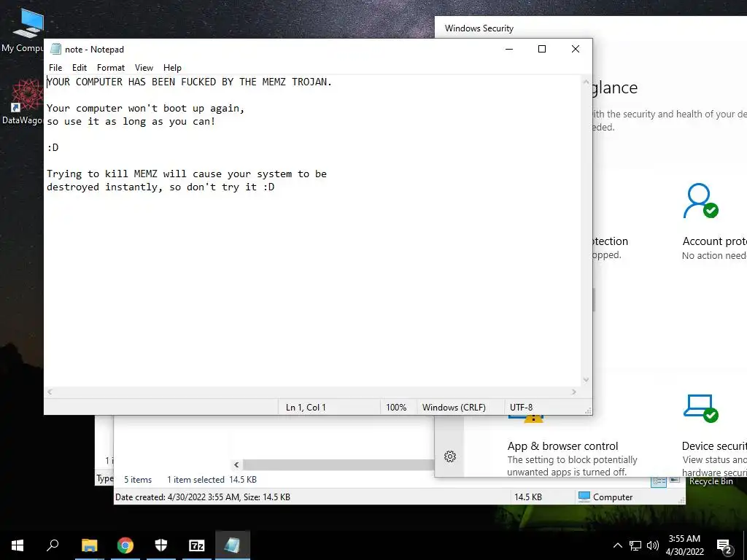Switch to Windows Security shield taskbar icon
This screenshot has width=747, height=560.
coord(161,545)
